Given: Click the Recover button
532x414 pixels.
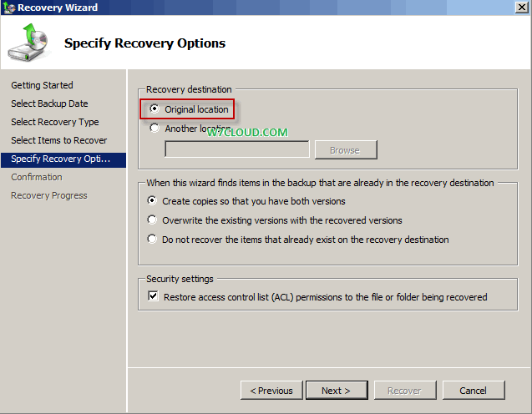Looking at the screenshot, I should pyautogui.click(x=405, y=391).
